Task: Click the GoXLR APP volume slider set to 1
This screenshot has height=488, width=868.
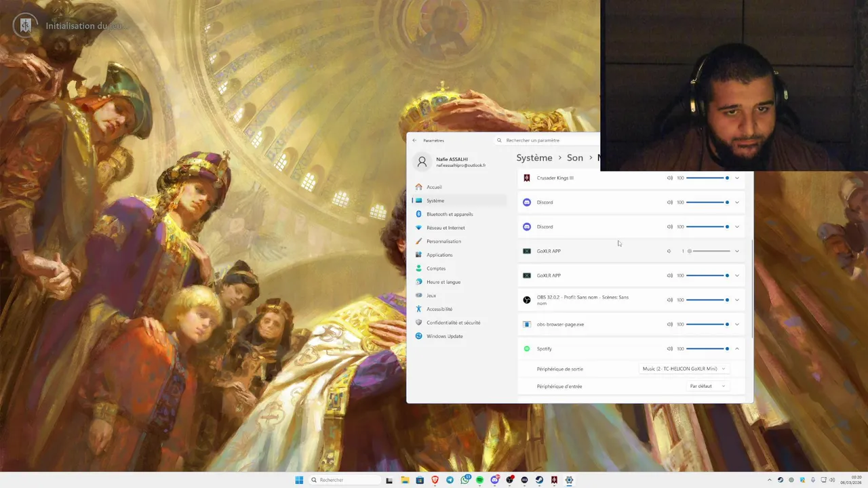Action: coord(708,251)
